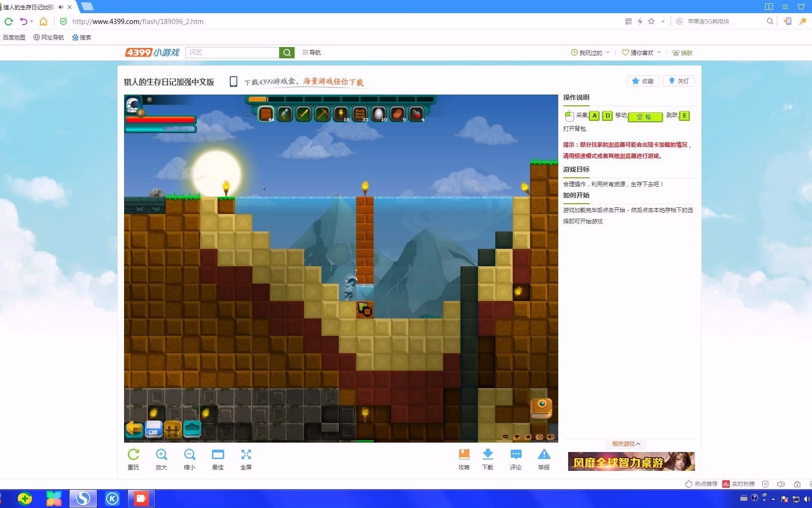The width and height of the screenshot is (812, 508).
Task: Click the floppy disk save game icon
Action: coord(154,429)
